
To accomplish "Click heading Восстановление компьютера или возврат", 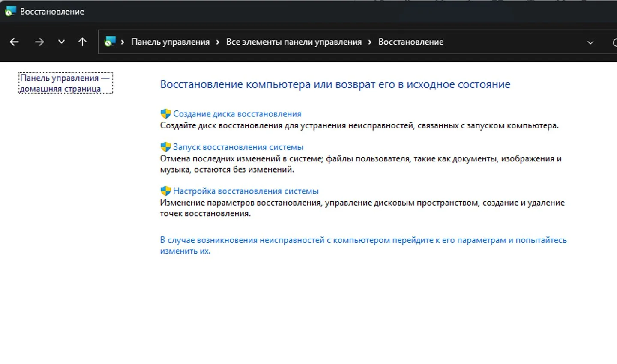I will tap(335, 84).
